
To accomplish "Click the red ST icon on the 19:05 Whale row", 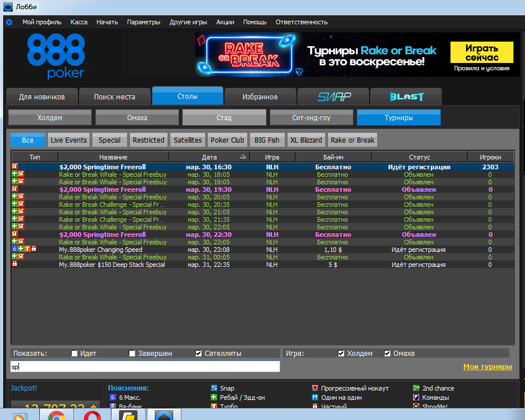I will pos(21,181).
